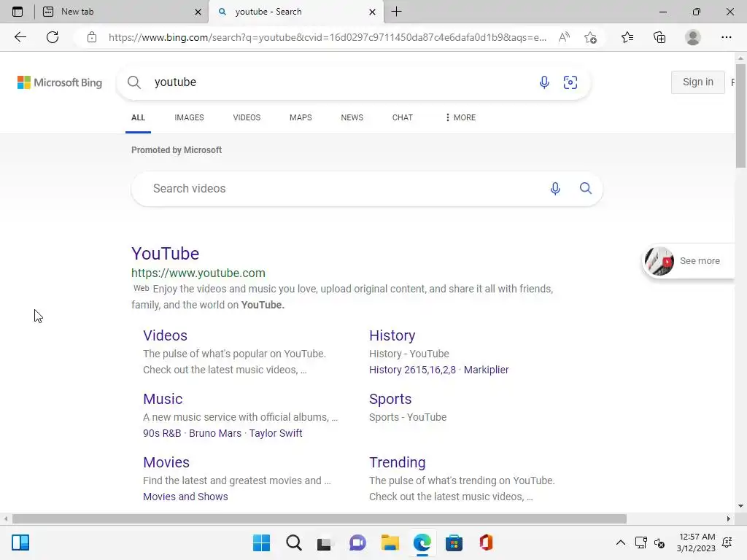Open Widgets panel on taskbar

20,542
